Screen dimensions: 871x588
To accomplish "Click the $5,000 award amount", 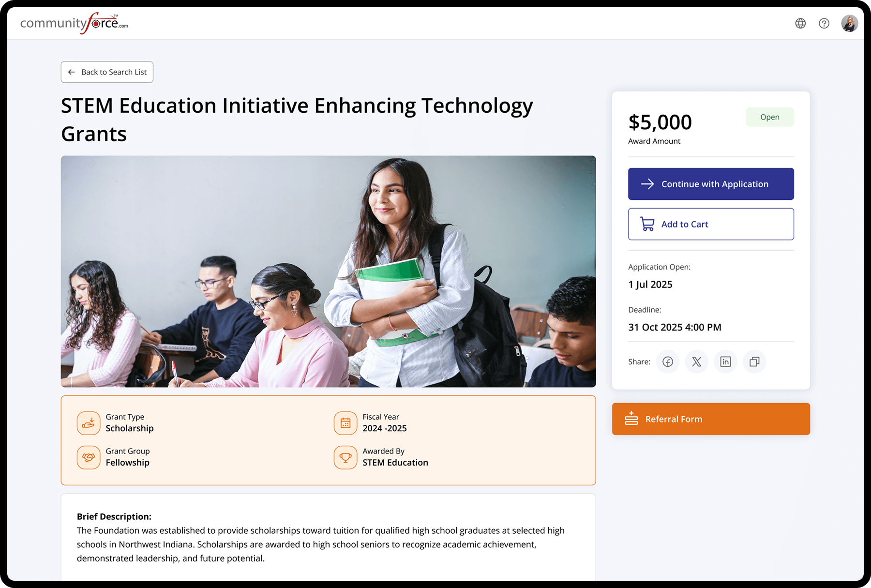I will (x=660, y=122).
